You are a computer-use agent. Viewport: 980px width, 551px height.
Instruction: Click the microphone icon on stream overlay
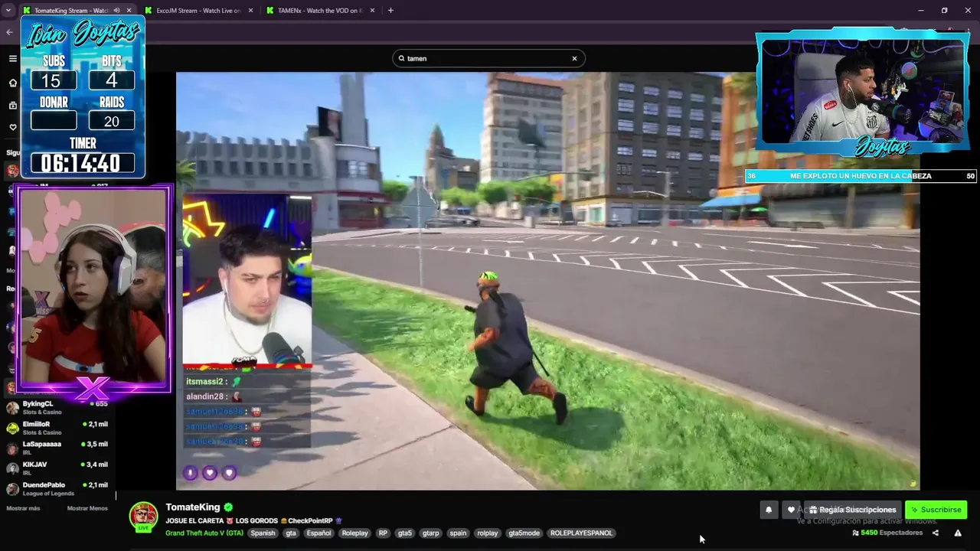191,473
